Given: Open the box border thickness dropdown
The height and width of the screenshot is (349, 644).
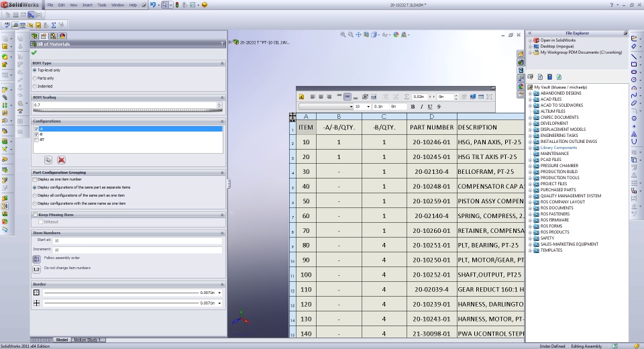Looking at the screenshot, I should coord(220,293).
